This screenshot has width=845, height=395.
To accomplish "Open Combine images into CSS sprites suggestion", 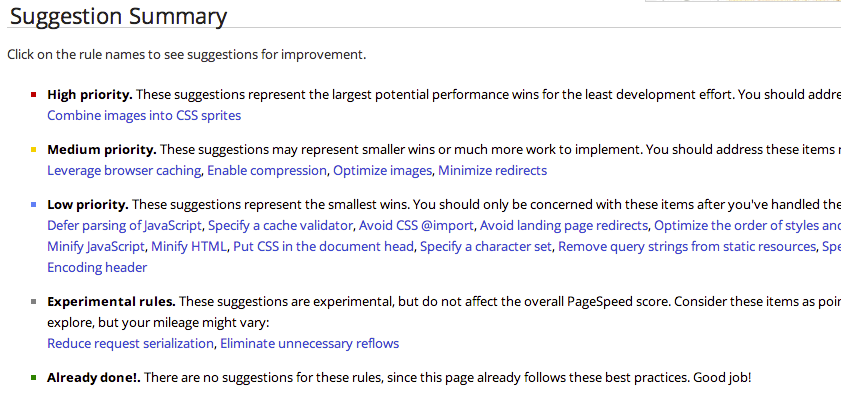I will pyautogui.click(x=144, y=116).
